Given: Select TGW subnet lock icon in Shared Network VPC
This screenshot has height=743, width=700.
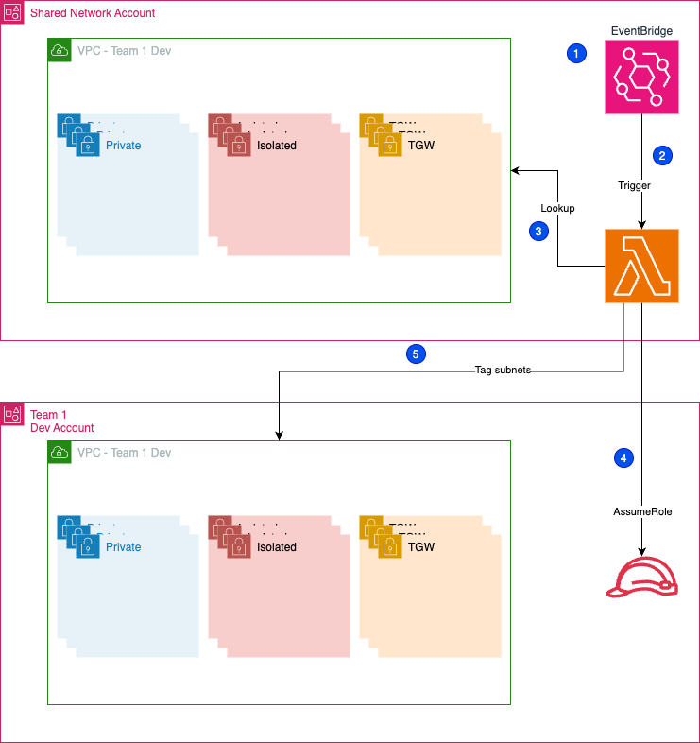Looking at the screenshot, I should pyautogui.click(x=390, y=146).
